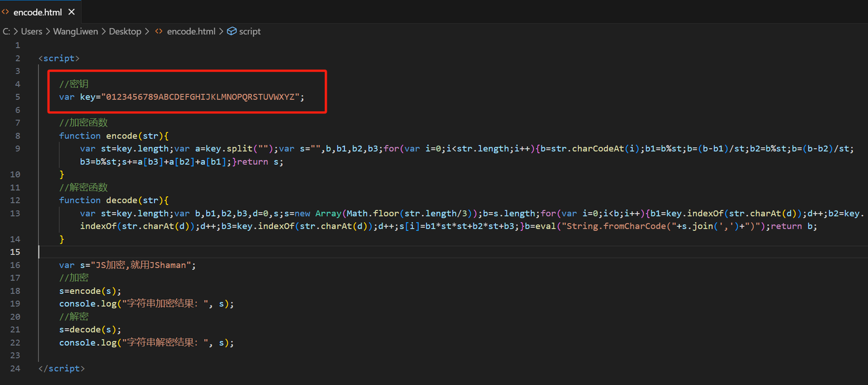Expand the Desktop breadcrumb segment
Screen dimensions: 868x385
click(125, 31)
